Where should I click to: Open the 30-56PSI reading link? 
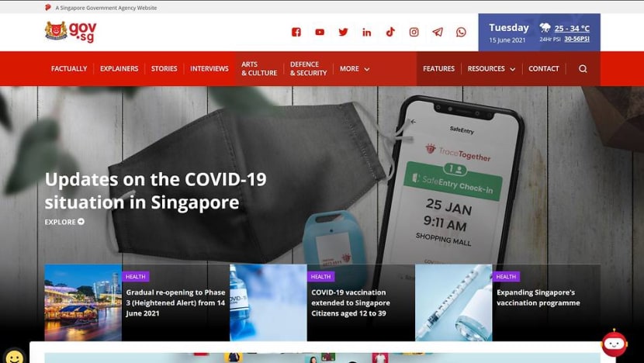point(576,39)
